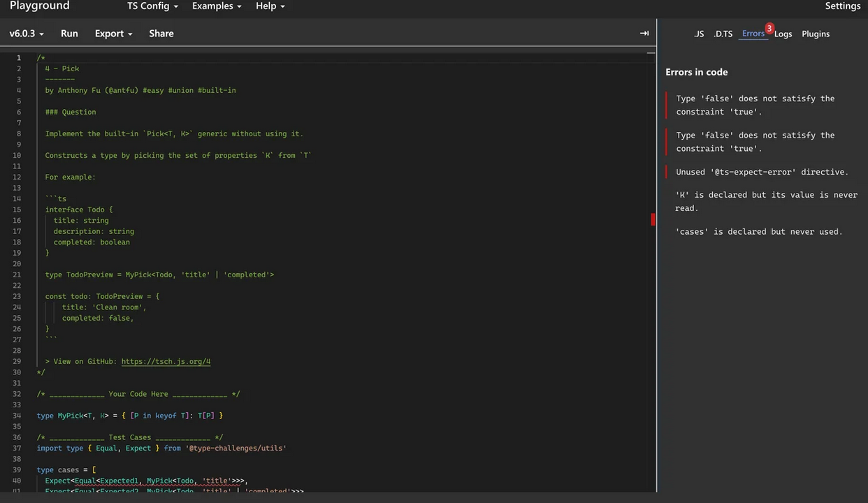Click the red error count badge
The image size is (868, 503).
[x=769, y=29]
